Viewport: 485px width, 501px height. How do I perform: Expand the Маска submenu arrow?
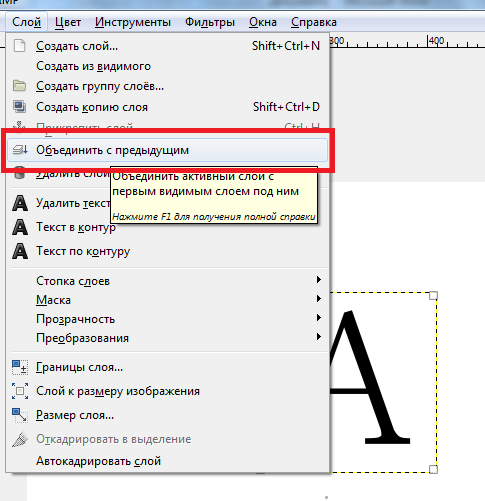[319, 298]
